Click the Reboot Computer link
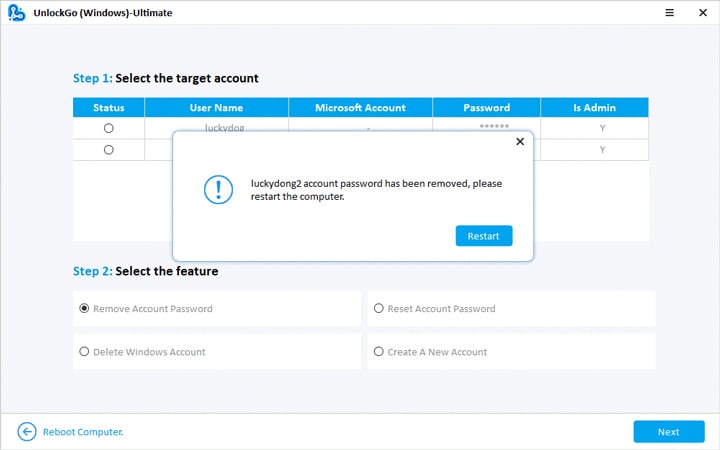The height and width of the screenshot is (450, 720). [82, 432]
